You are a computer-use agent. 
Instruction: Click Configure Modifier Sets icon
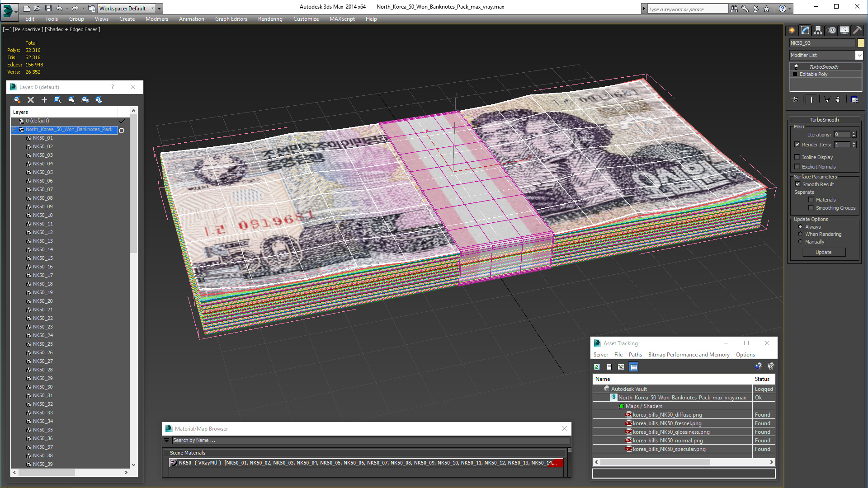[x=854, y=99]
